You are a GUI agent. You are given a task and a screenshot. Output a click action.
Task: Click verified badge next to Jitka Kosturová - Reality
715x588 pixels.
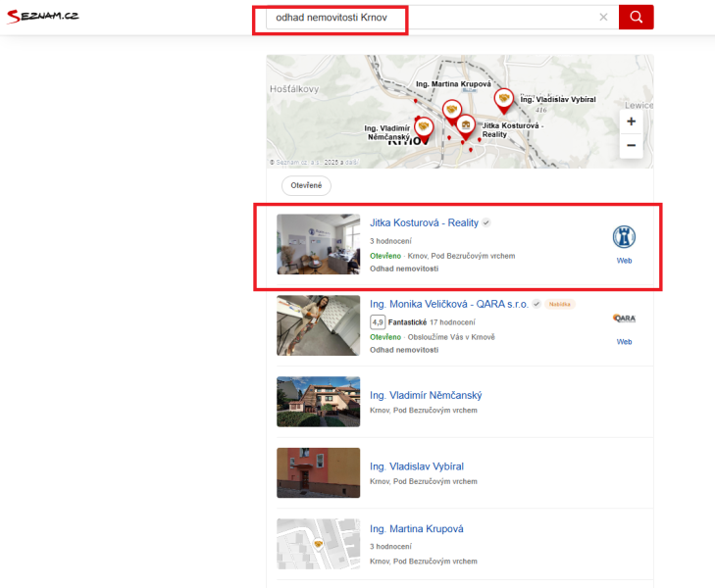point(486,222)
